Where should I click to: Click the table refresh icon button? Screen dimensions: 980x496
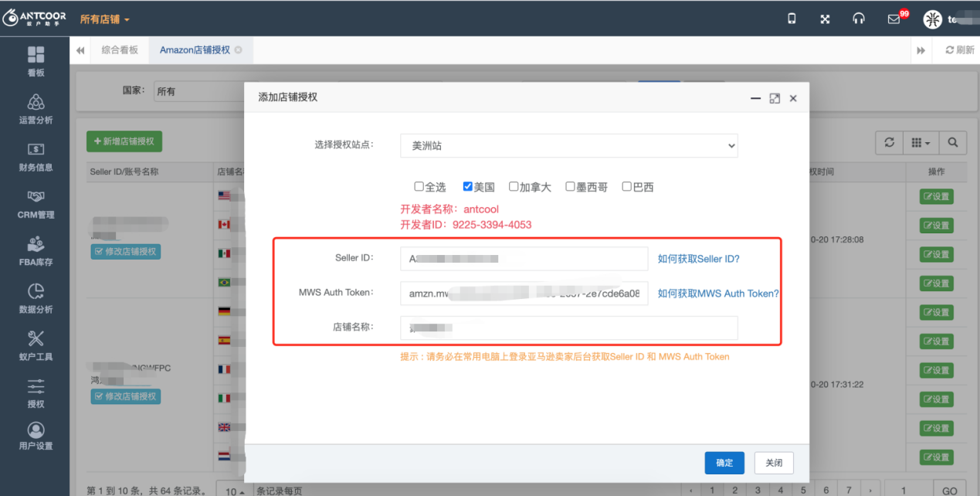click(890, 142)
